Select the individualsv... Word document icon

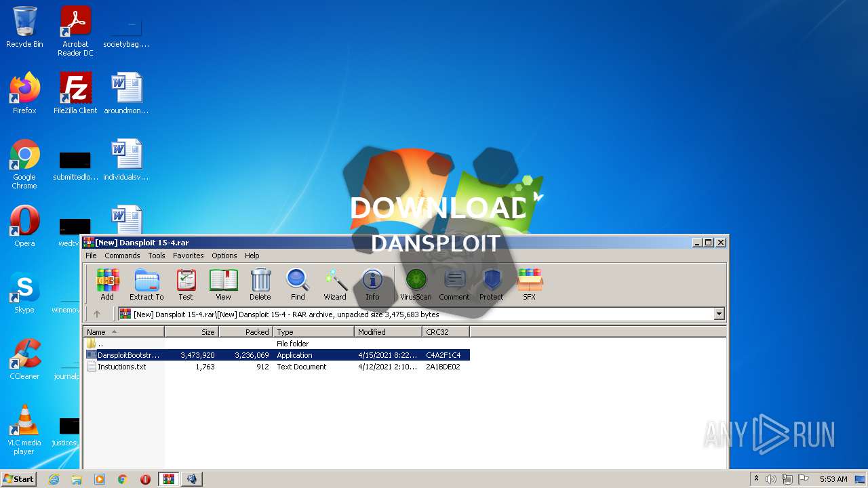(x=126, y=160)
